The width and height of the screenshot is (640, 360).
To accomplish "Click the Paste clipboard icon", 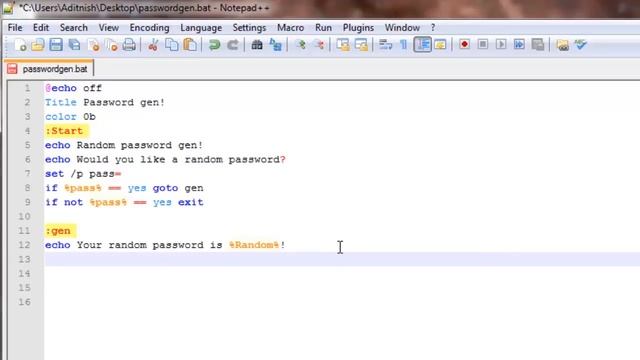I will [x=190, y=45].
